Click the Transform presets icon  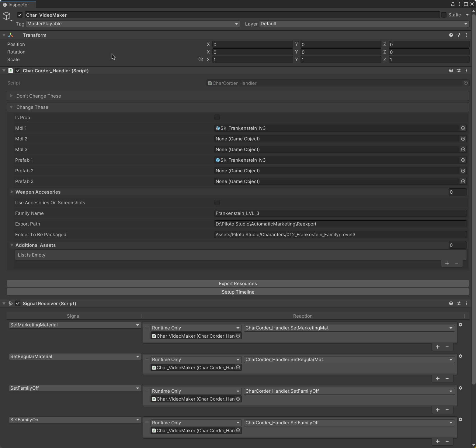point(458,35)
